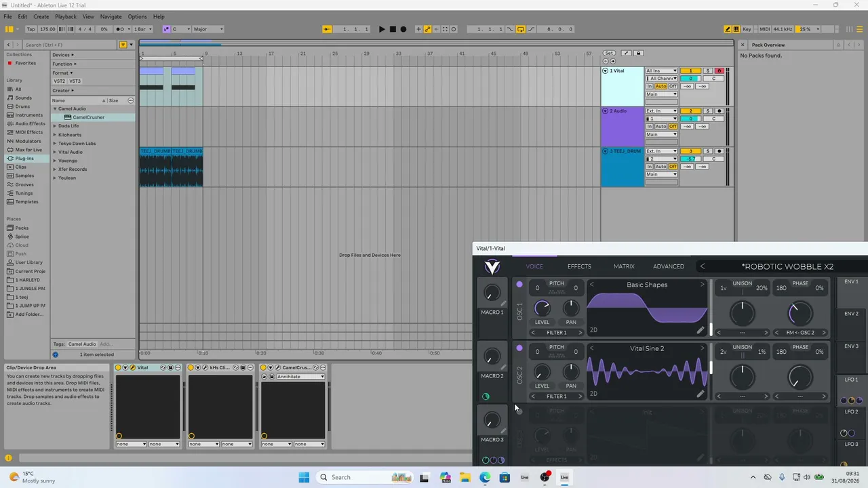This screenshot has width=868, height=488.
Task: Open Ext. In input dropdown on 2 Audio
Action: tap(661, 111)
